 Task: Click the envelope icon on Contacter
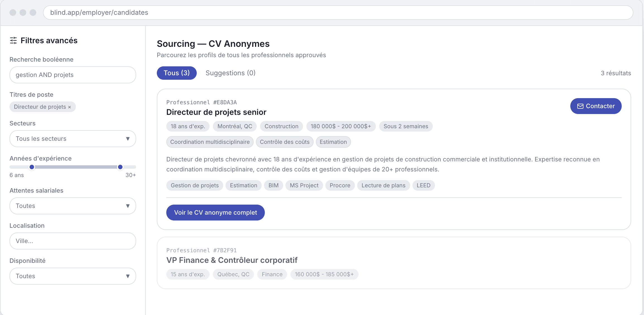580,106
